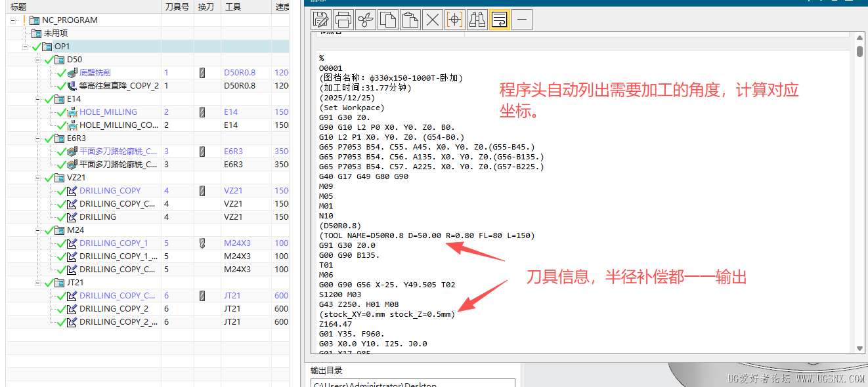Click the 换刀 column header
868x387 pixels.
(x=207, y=7)
